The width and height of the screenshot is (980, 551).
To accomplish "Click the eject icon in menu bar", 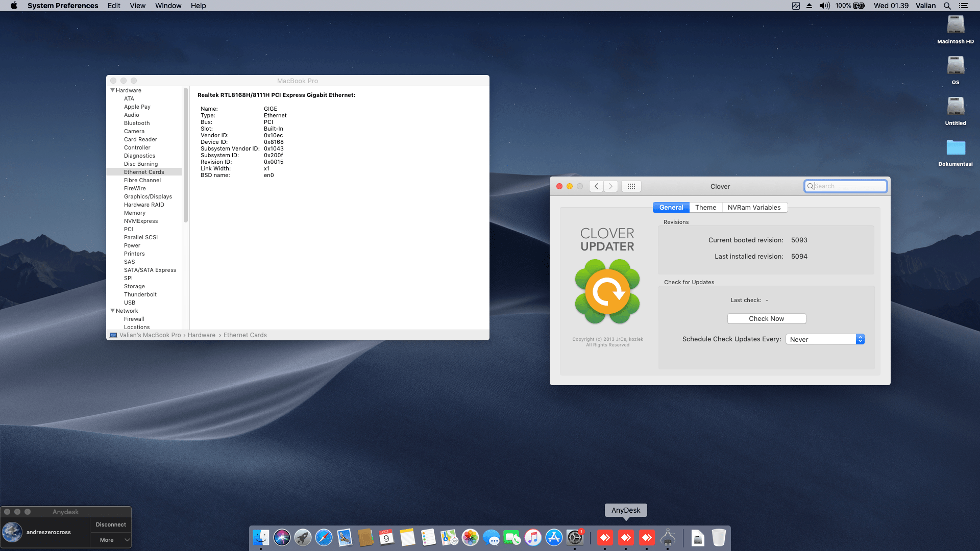I will tap(810, 6).
